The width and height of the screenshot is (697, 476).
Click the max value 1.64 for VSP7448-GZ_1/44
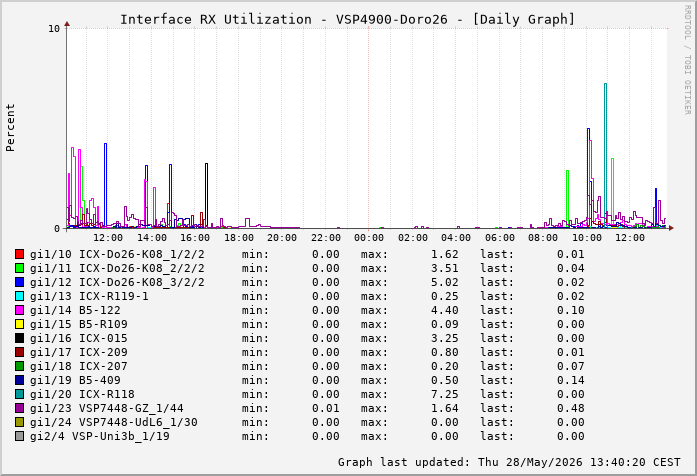click(445, 408)
